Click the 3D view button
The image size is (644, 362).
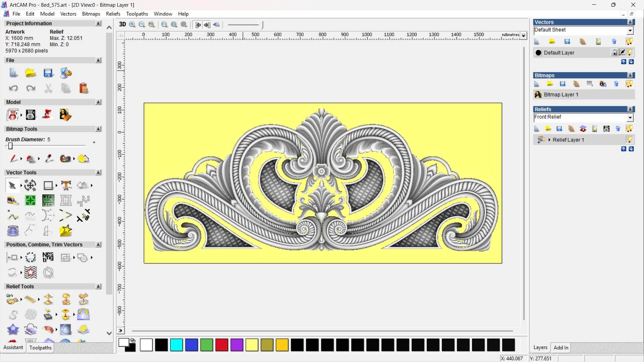122,24
